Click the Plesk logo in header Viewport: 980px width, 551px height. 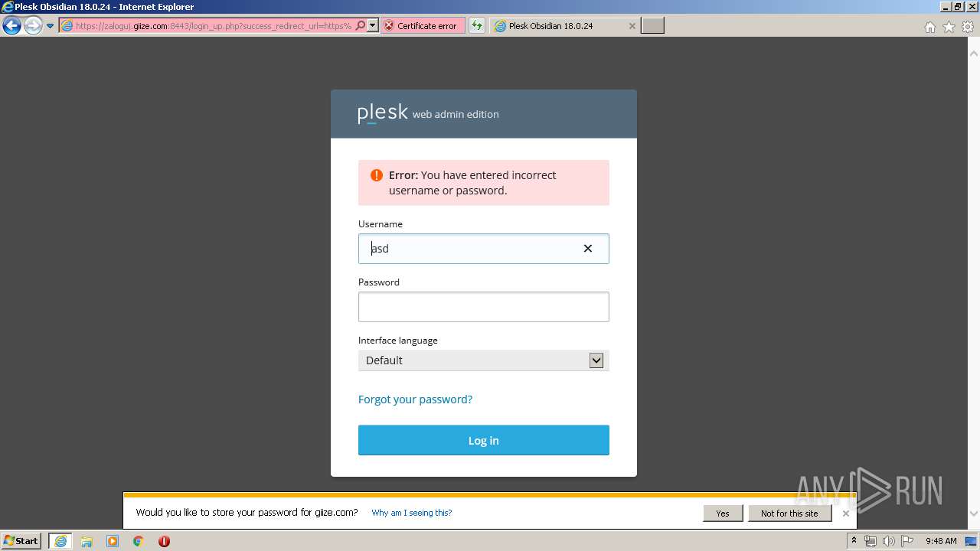pos(382,113)
